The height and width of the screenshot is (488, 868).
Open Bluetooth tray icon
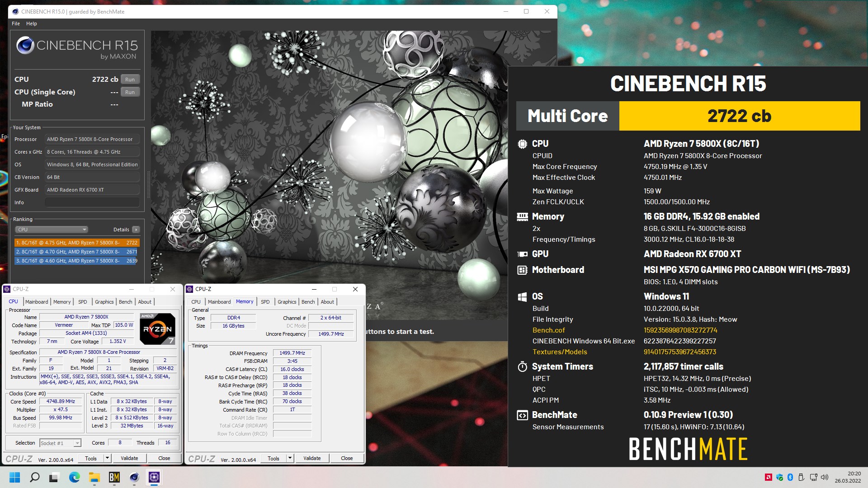coord(790,477)
